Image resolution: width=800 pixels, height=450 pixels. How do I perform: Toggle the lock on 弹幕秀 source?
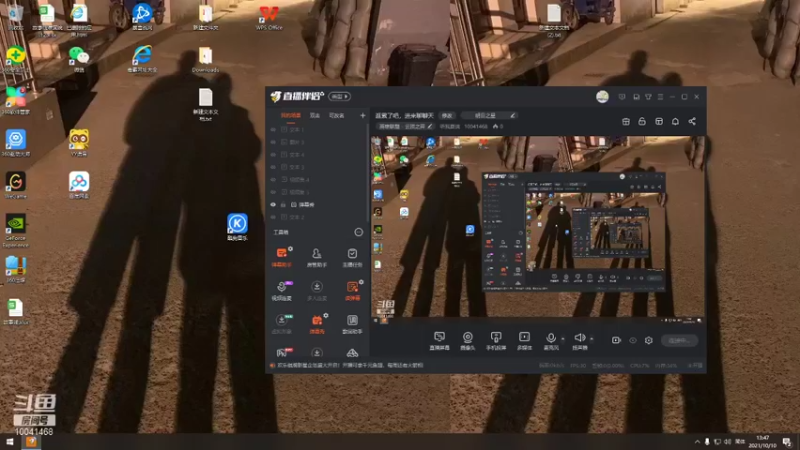point(283,205)
